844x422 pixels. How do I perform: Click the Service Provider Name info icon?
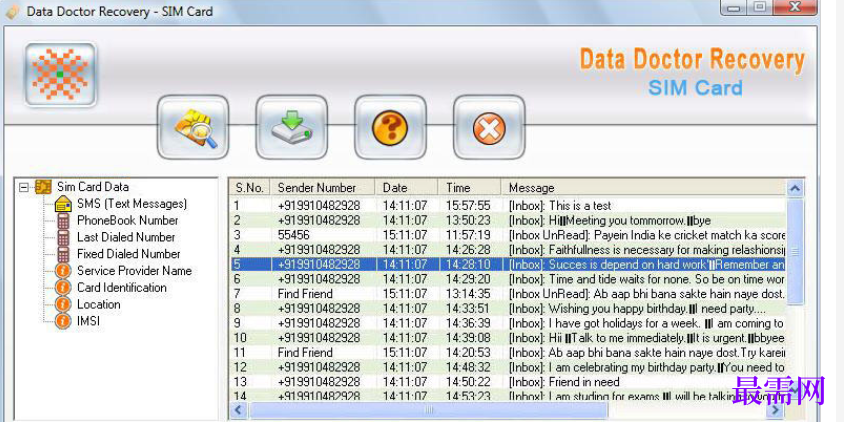click(x=63, y=271)
